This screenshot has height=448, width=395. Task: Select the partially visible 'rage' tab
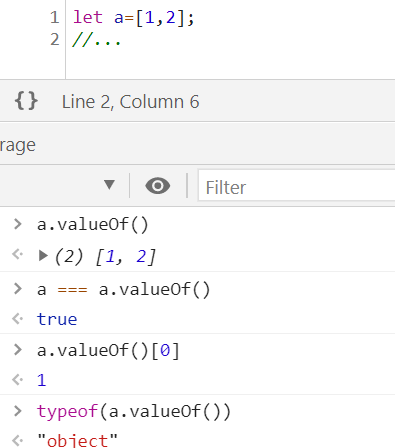click(x=18, y=145)
